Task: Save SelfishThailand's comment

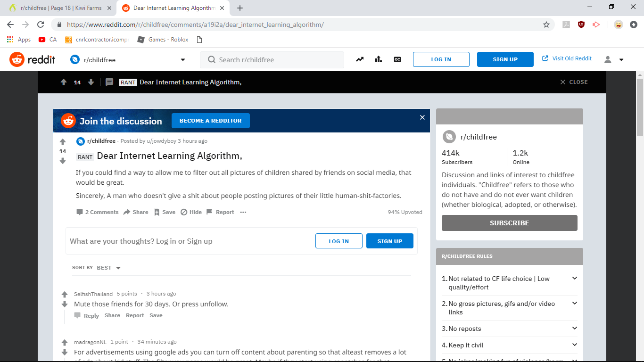Action: click(x=156, y=315)
